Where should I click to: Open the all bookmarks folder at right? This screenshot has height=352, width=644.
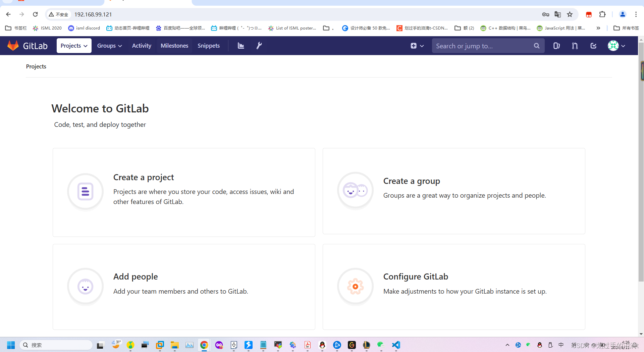tap(626, 28)
